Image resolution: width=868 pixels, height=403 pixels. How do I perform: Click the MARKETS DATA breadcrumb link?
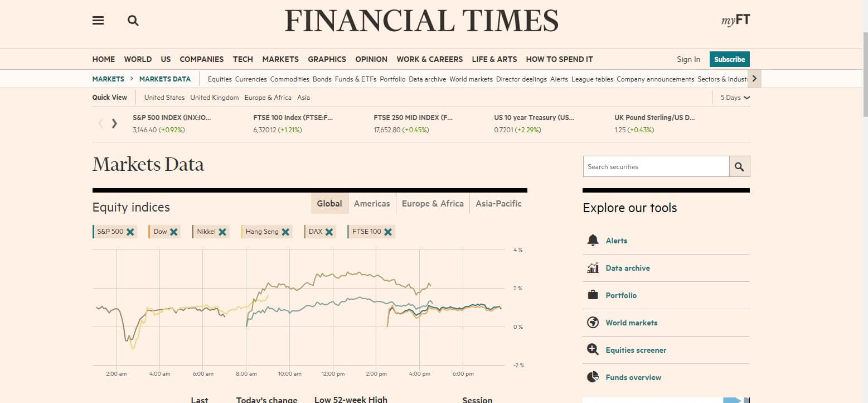tap(165, 79)
